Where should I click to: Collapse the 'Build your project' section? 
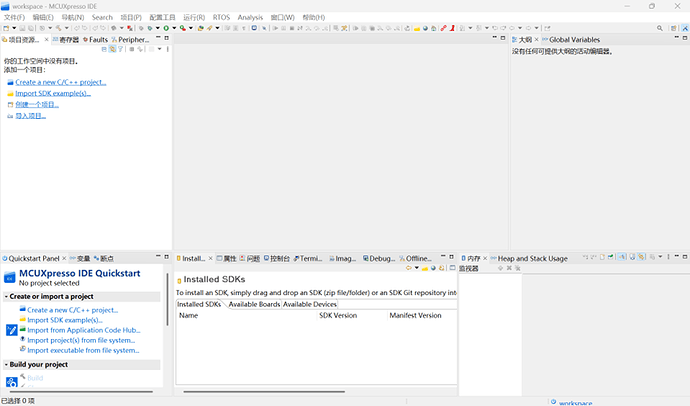coord(5,365)
